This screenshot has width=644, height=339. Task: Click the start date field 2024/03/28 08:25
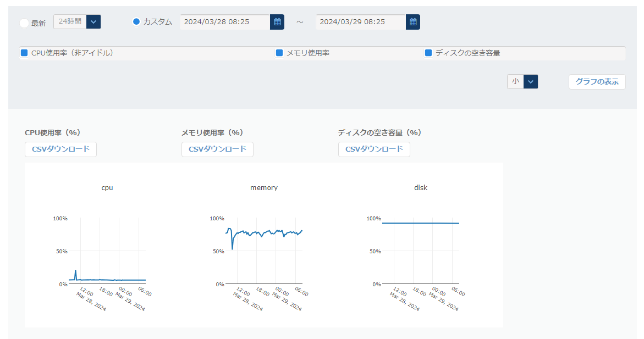coord(224,22)
